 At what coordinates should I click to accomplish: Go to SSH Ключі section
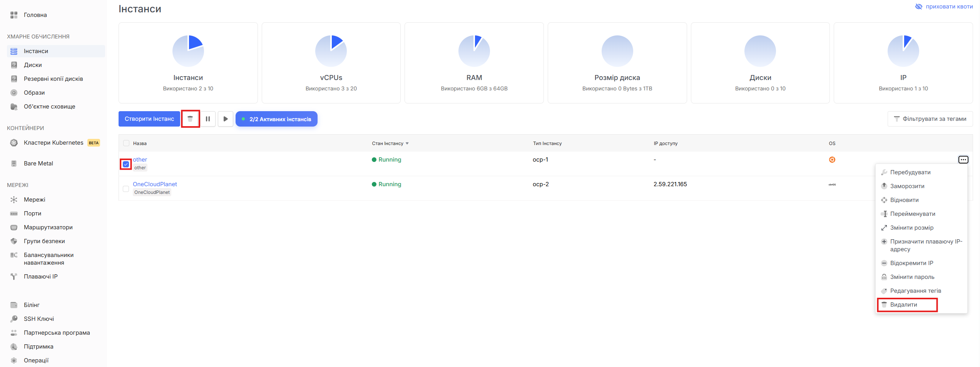pos(39,319)
